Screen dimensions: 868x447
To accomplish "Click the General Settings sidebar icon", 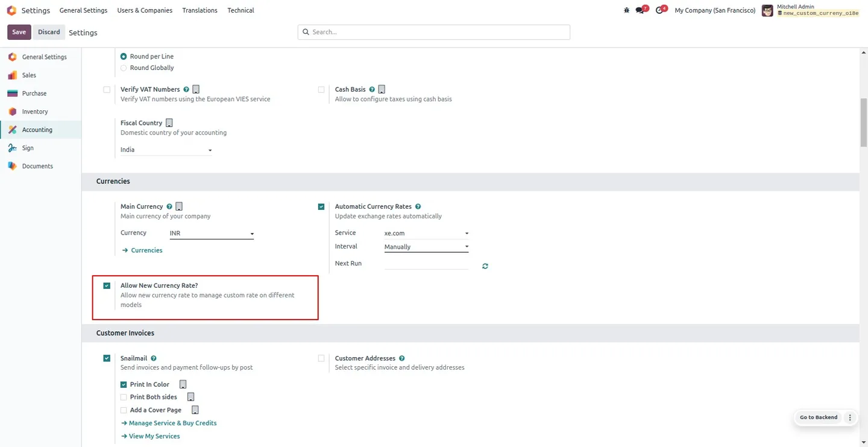I will [x=12, y=57].
